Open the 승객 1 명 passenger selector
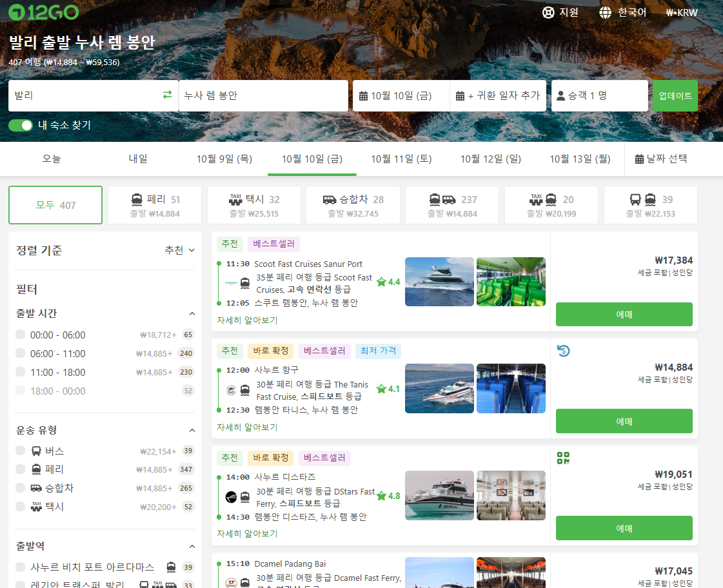723x588 pixels. 600,96
